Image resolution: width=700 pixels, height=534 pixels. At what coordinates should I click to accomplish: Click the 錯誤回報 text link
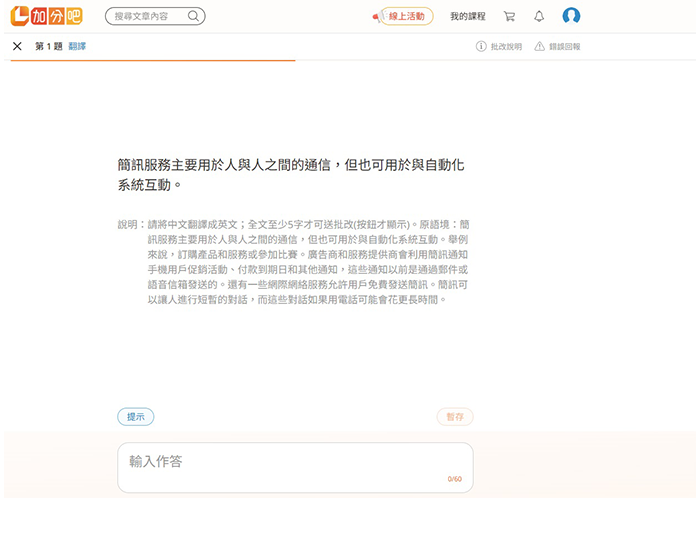(x=564, y=46)
